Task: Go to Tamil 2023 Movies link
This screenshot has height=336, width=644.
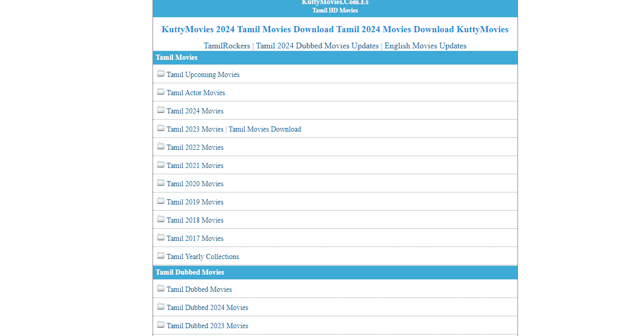Action: tap(195, 129)
